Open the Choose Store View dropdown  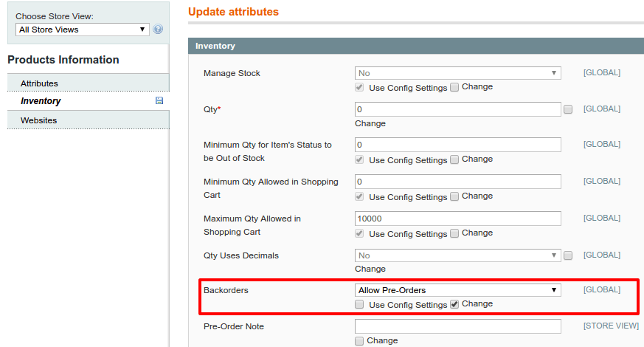(x=82, y=30)
